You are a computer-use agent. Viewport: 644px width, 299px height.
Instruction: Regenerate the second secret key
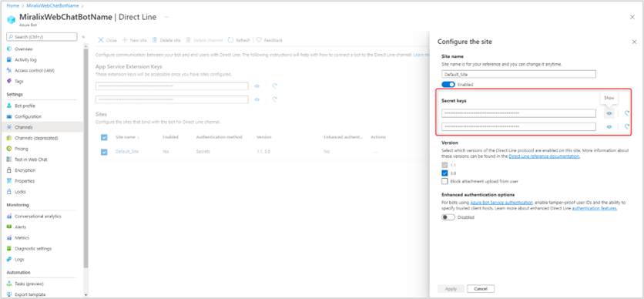click(627, 127)
